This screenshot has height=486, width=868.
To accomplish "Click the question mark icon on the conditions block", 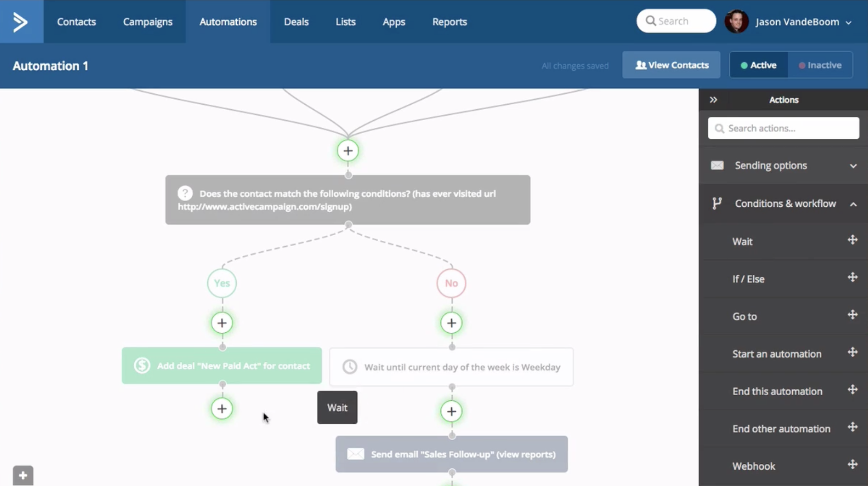I will coord(185,193).
